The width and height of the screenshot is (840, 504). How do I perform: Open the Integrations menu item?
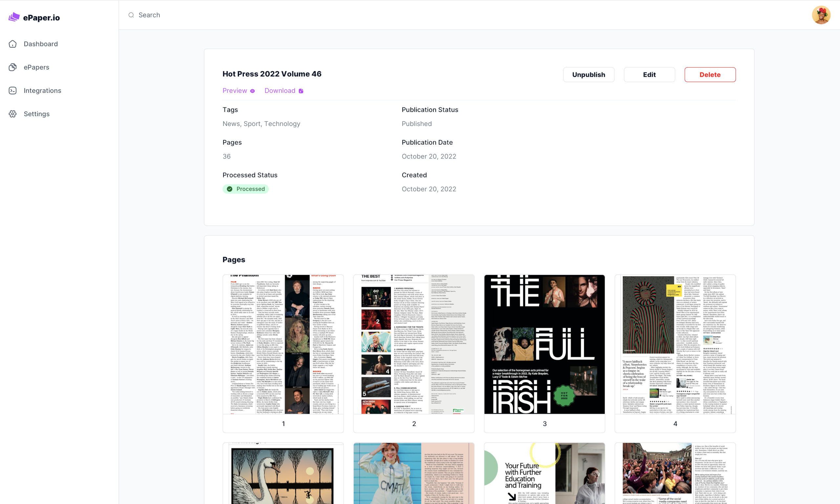42,90
